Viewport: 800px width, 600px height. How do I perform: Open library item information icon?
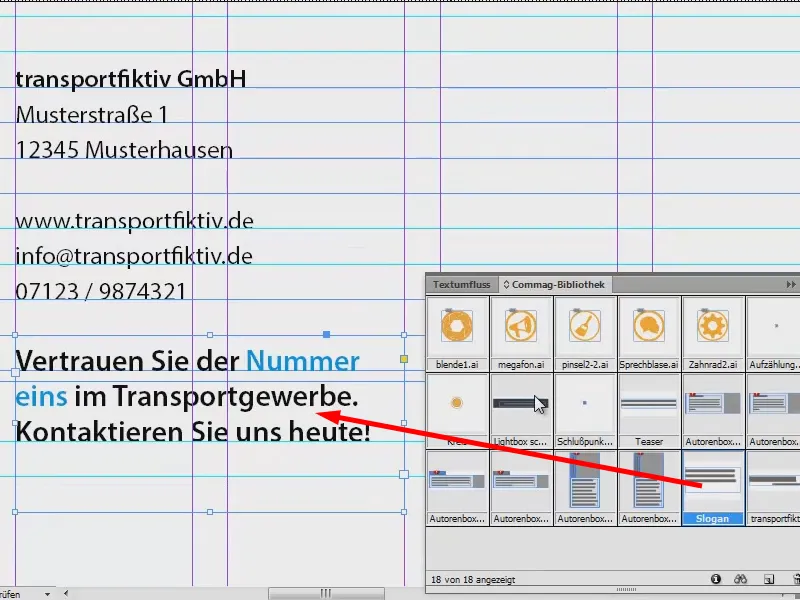(x=716, y=579)
